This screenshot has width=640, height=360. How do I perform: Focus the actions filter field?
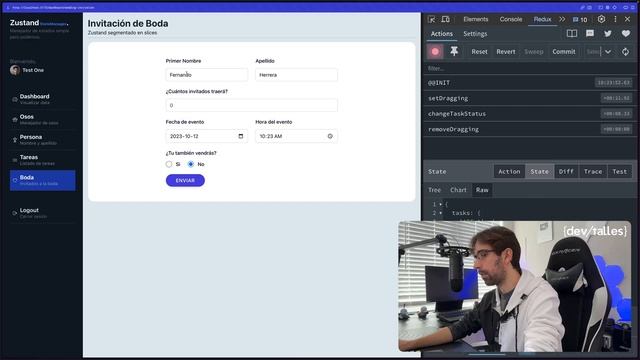click(x=529, y=69)
